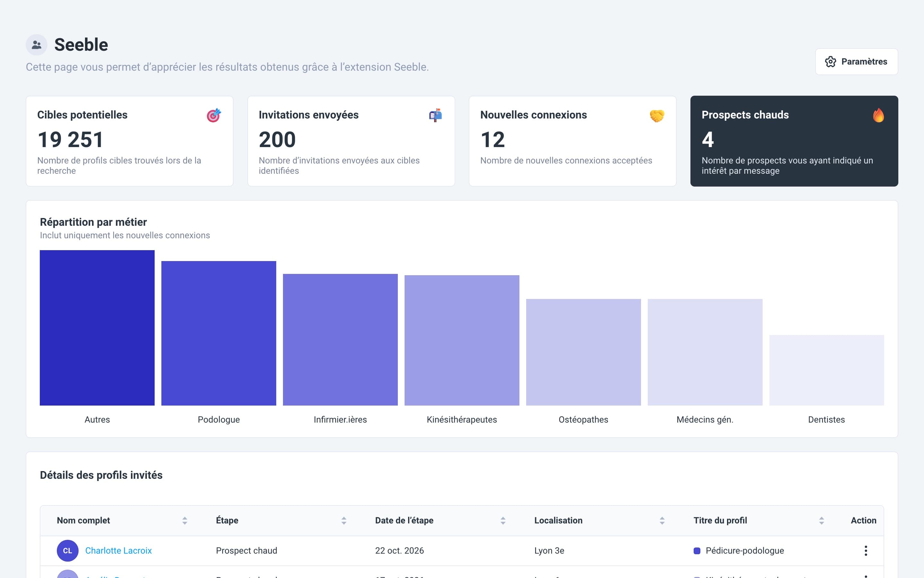The width and height of the screenshot is (924, 578).
Task: Open the Paramètres settings button
Action: 856,62
